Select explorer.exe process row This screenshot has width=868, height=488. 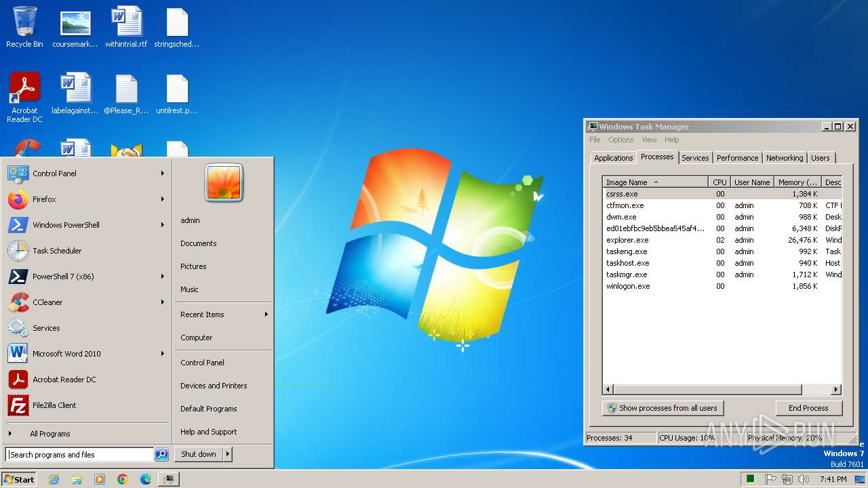pos(722,240)
